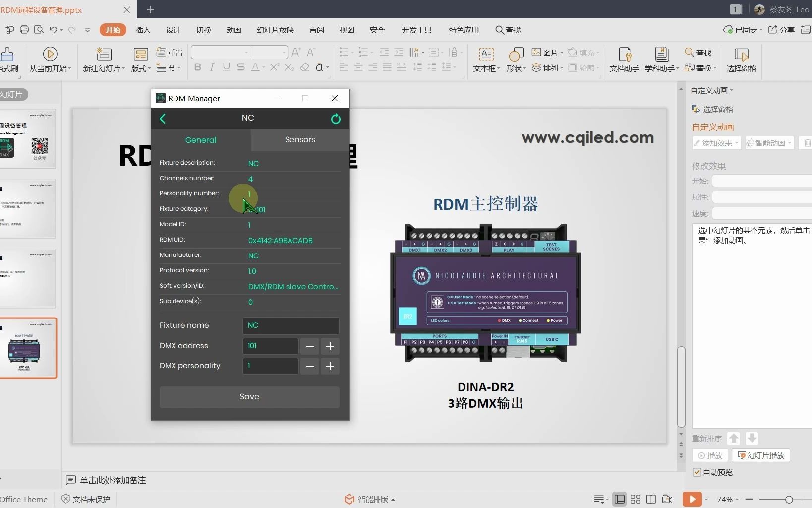Open the 图片 picture dropdown
The width and height of the screenshot is (812, 508).
tap(547, 52)
